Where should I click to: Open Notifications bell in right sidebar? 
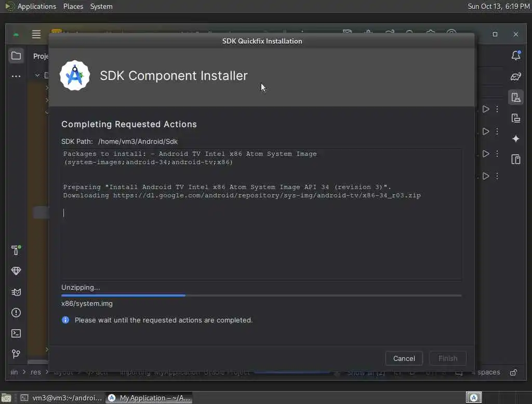click(x=516, y=56)
